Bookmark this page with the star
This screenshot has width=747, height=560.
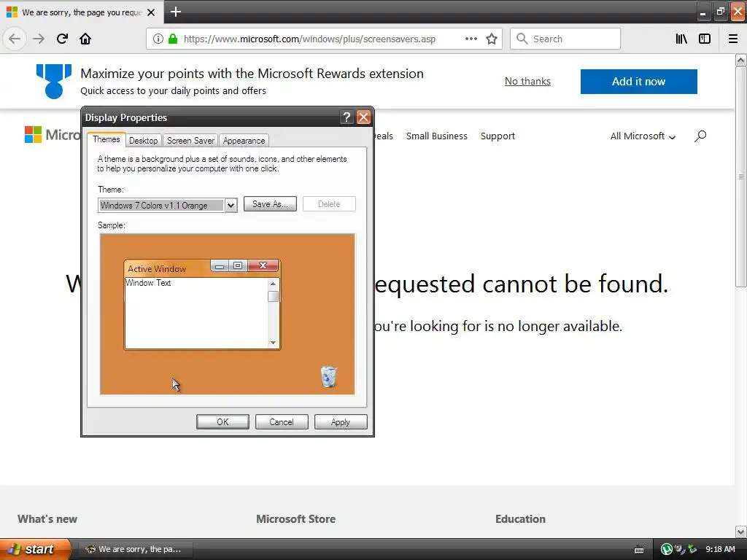492,39
